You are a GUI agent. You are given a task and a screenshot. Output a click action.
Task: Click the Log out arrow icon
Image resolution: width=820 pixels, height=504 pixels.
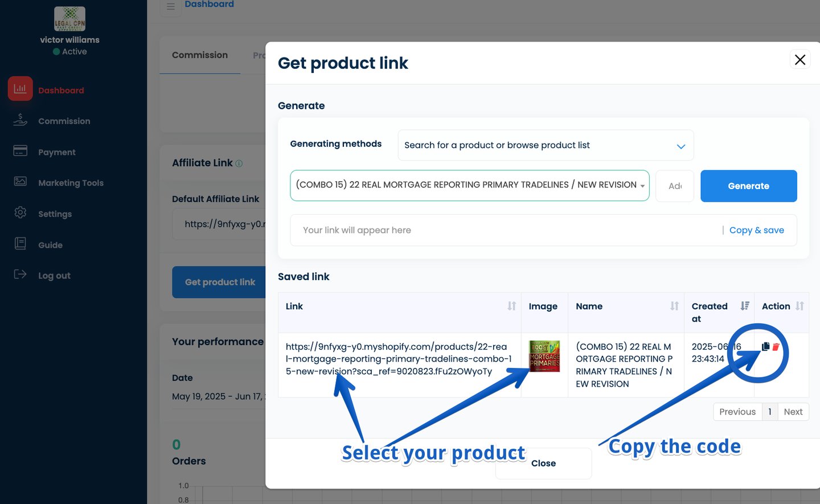coord(20,274)
